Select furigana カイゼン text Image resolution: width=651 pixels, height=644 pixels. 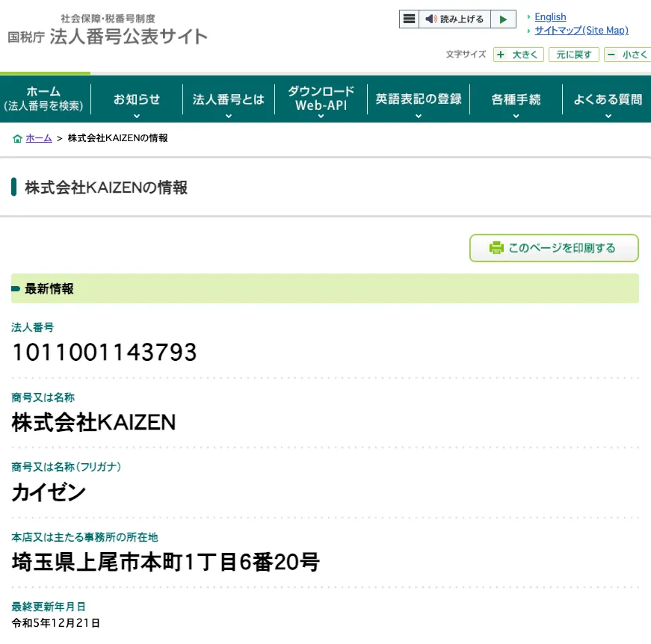[x=49, y=492]
